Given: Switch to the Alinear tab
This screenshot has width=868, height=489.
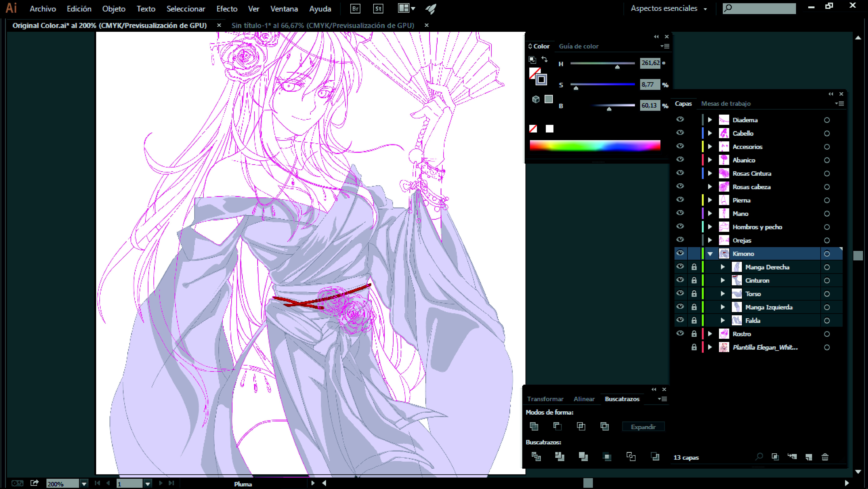Looking at the screenshot, I should click(x=584, y=399).
